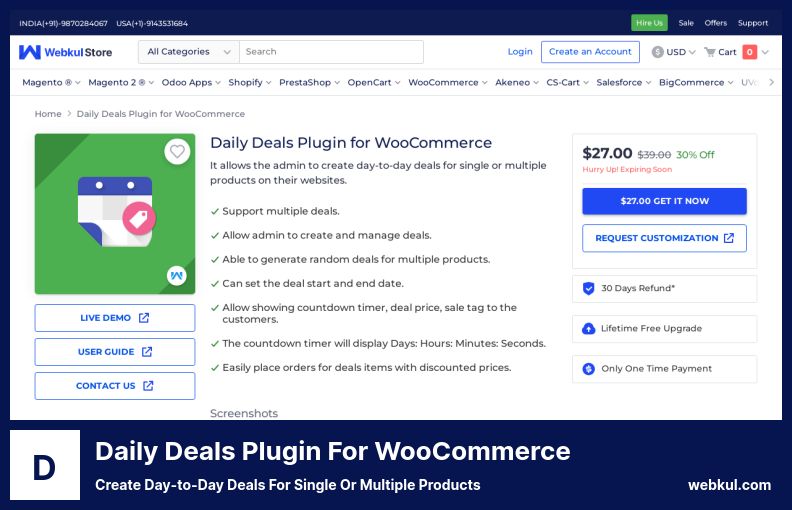Click 'Can set the deal start and end date.'
The width and height of the screenshot is (792, 510).
pyautogui.click(x=313, y=283)
